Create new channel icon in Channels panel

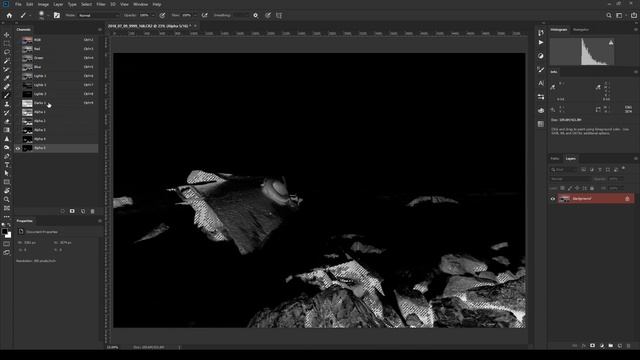click(x=83, y=211)
